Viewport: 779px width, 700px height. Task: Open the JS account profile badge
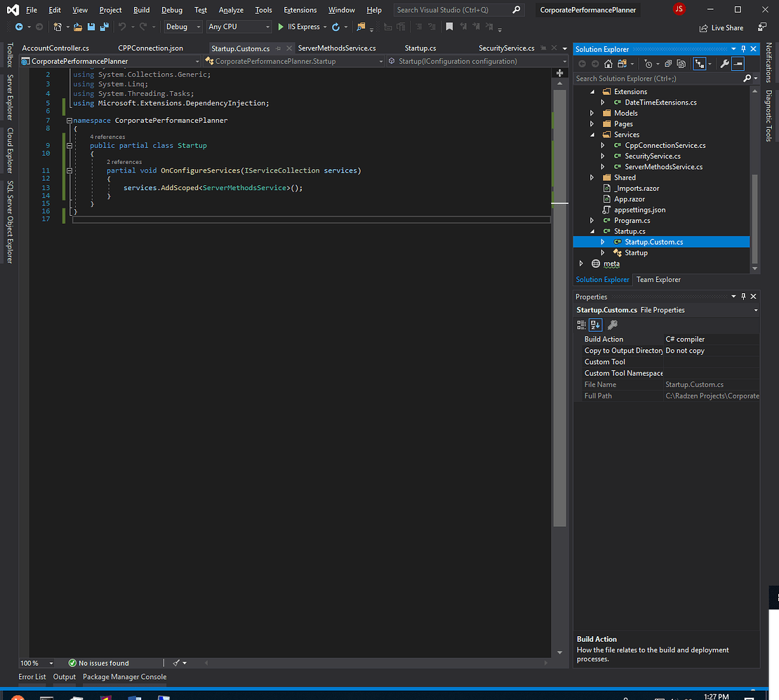coord(679,9)
